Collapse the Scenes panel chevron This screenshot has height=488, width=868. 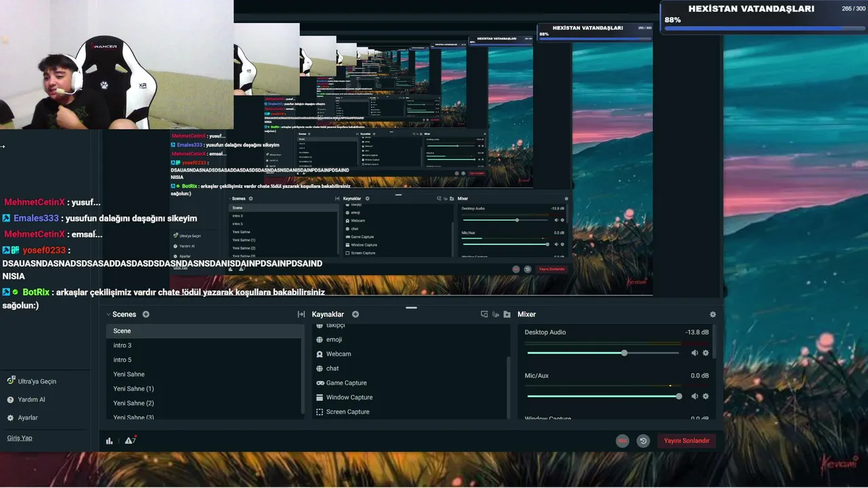point(108,314)
